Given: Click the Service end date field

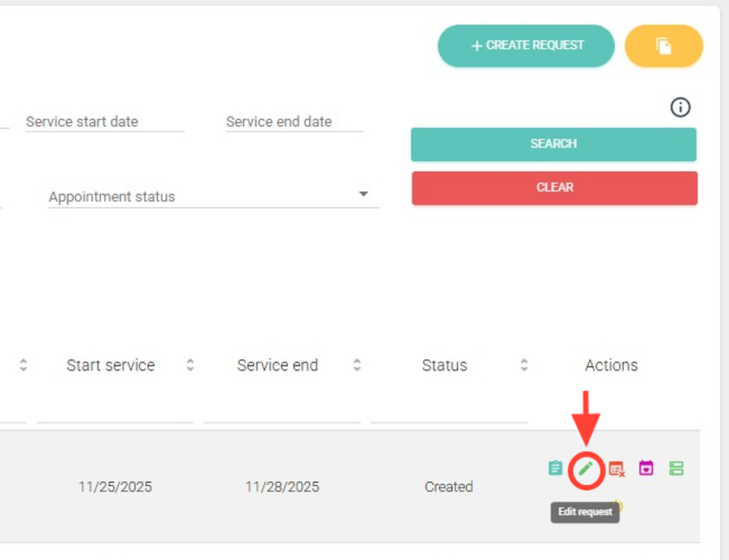Looking at the screenshot, I should pyautogui.click(x=295, y=122).
